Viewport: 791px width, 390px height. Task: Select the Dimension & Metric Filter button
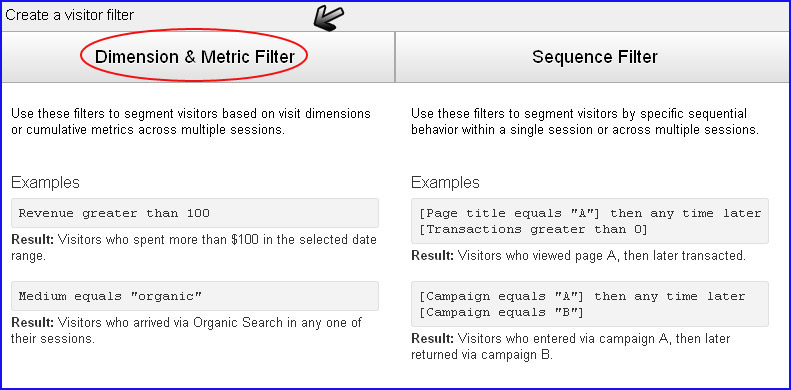pyautogui.click(x=198, y=57)
